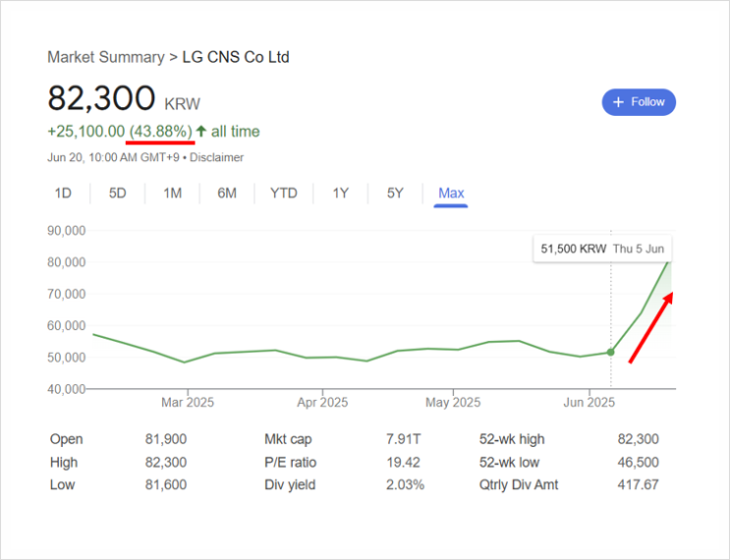Click the Open value 81,900
Screen dimensions: 730x560
pyautogui.click(x=166, y=439)
